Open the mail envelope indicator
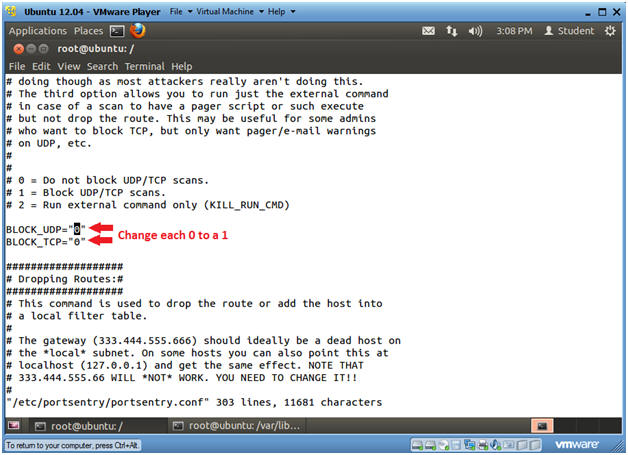 click(428, 31)
